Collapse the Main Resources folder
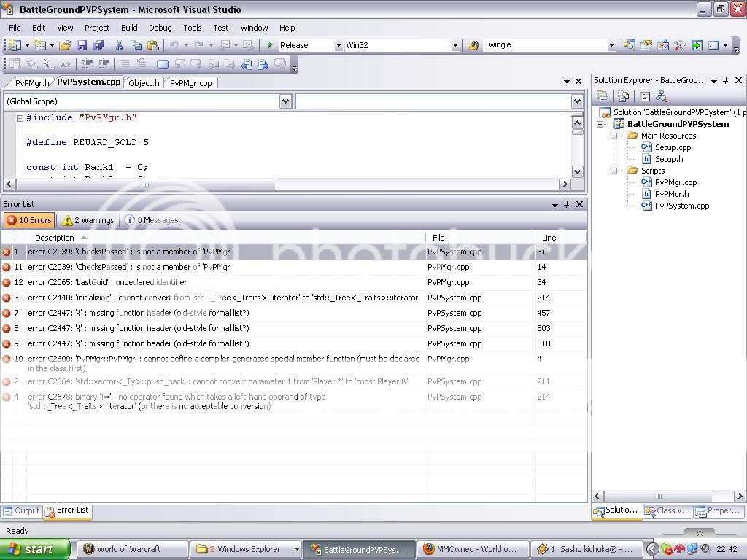 [614, 136]
